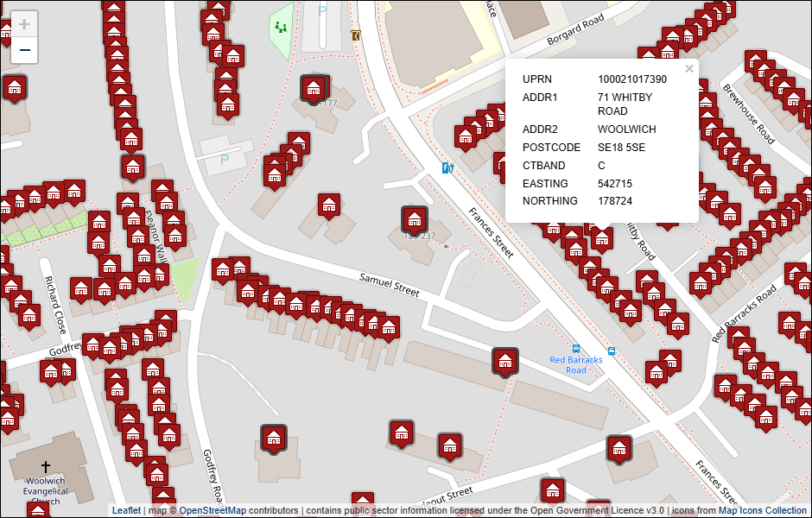Click the SE18 5SE postcode value in popup
The height and width of the screenshot is (518, 812).
coord(621,148)
